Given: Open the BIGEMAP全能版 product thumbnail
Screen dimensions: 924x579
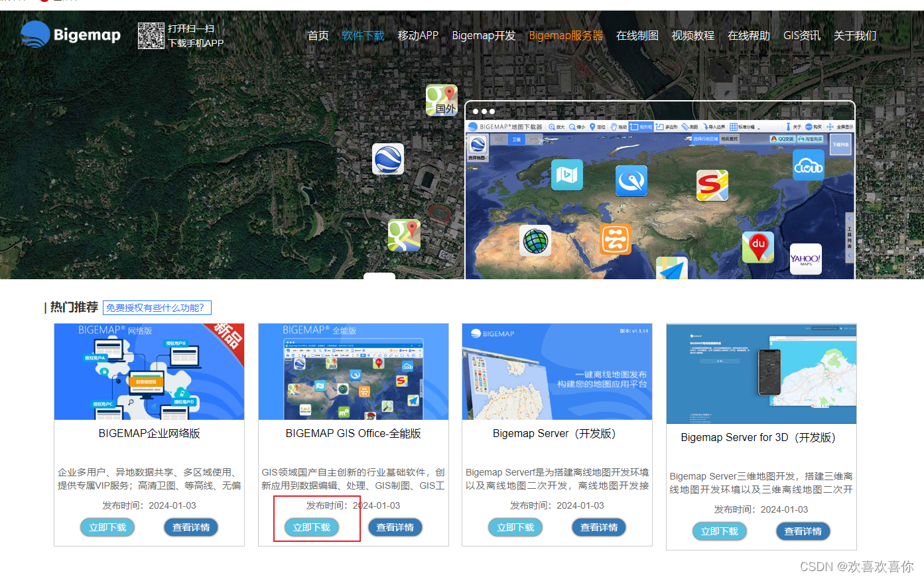Looking at the screenshot, I should [x=354, y=371].
